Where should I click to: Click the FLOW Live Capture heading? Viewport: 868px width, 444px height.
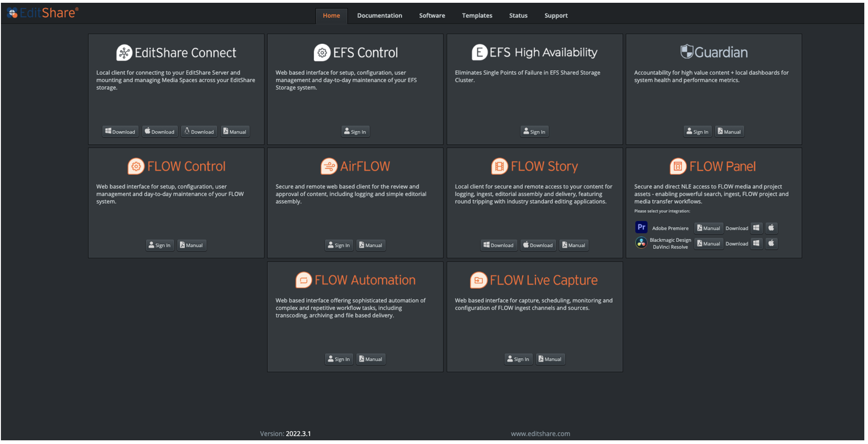tap(543, 281)
